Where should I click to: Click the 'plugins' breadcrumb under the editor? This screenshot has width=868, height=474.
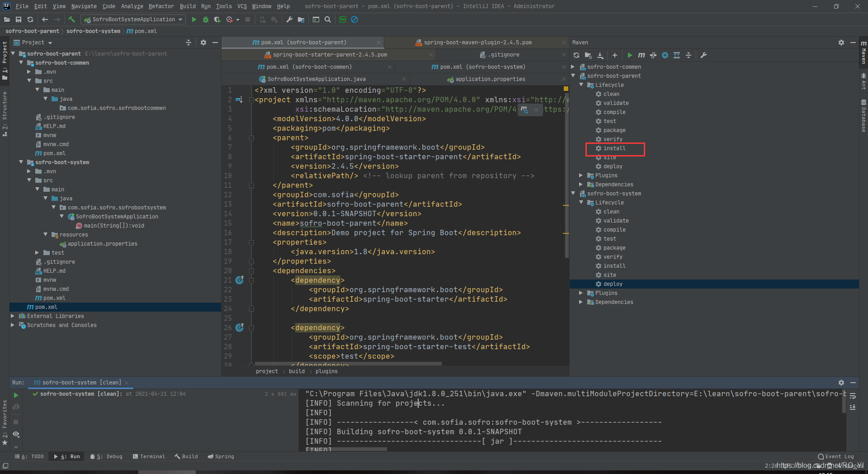click(x=326, y=371)
